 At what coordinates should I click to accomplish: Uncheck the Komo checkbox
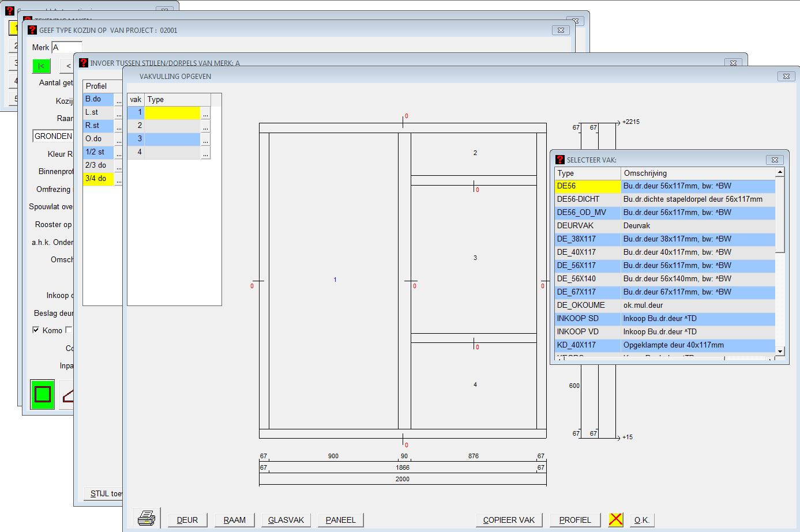36,330
